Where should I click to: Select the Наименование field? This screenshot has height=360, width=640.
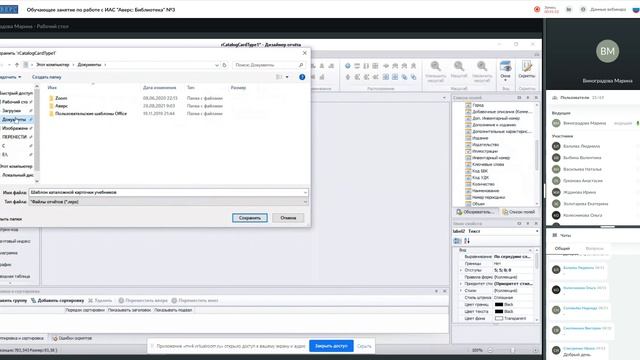point(486,191)
